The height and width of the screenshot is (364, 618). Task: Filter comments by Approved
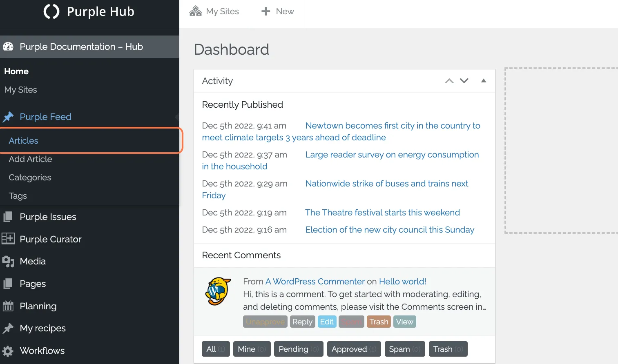(354, 349)
